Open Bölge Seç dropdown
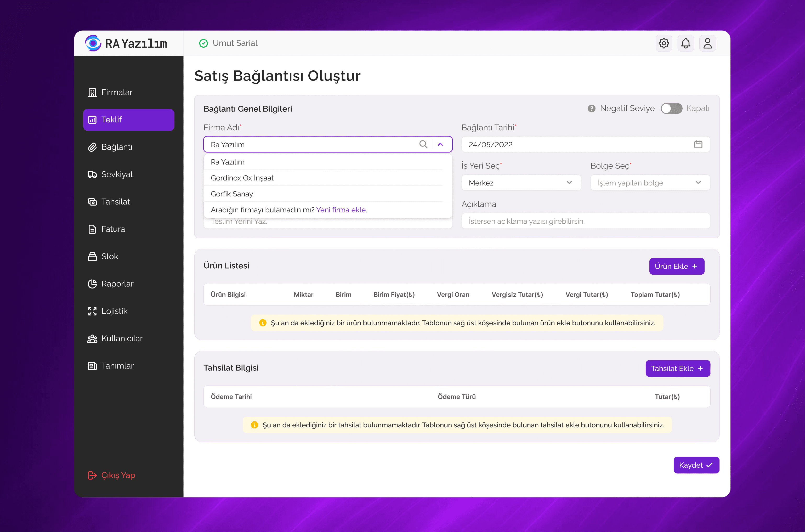 tap(650, 183)
